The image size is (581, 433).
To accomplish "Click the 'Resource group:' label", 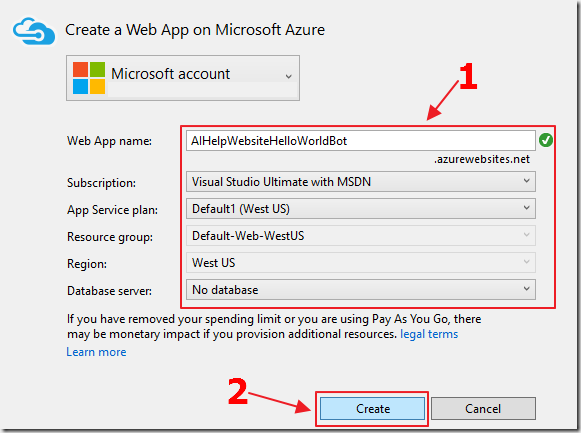I will point(110,237).
